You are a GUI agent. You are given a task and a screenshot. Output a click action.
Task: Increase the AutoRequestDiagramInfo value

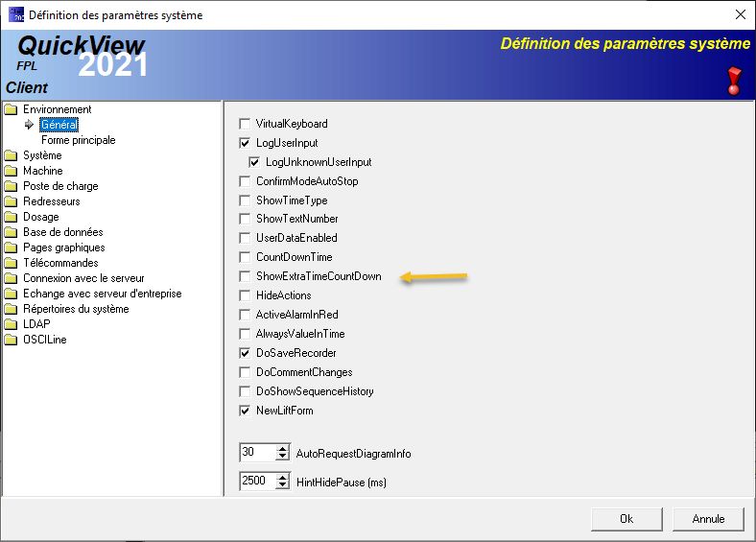pyautogui.click(x=282, y=449)
